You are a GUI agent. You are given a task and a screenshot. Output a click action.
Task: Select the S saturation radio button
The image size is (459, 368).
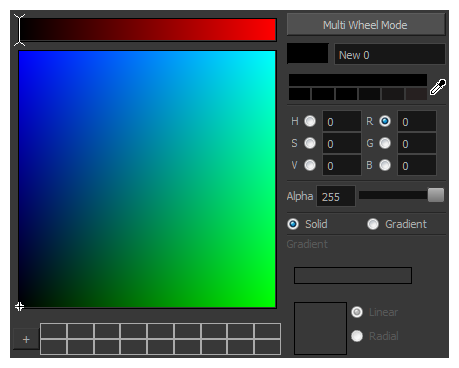(x=310, y=143)
